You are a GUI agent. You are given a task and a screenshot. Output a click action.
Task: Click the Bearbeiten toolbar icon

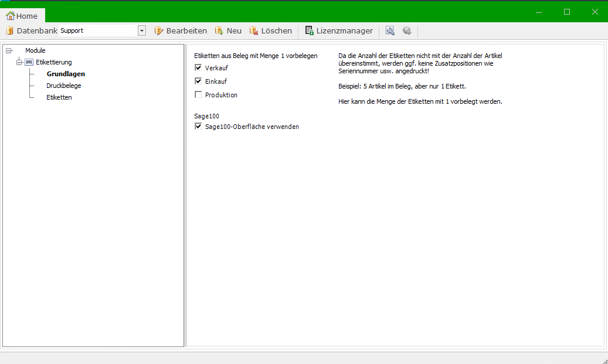(x=159, y=31)
